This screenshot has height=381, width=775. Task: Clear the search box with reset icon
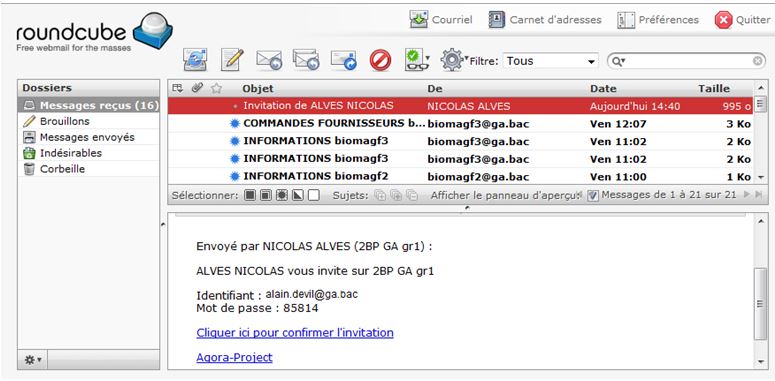pyautogui.click(x=758, y=61)
